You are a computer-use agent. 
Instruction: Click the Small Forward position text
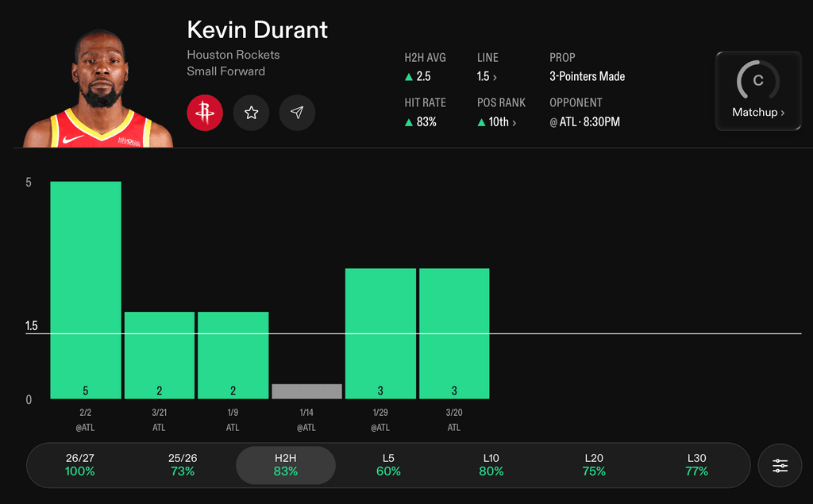coord(225,71)
